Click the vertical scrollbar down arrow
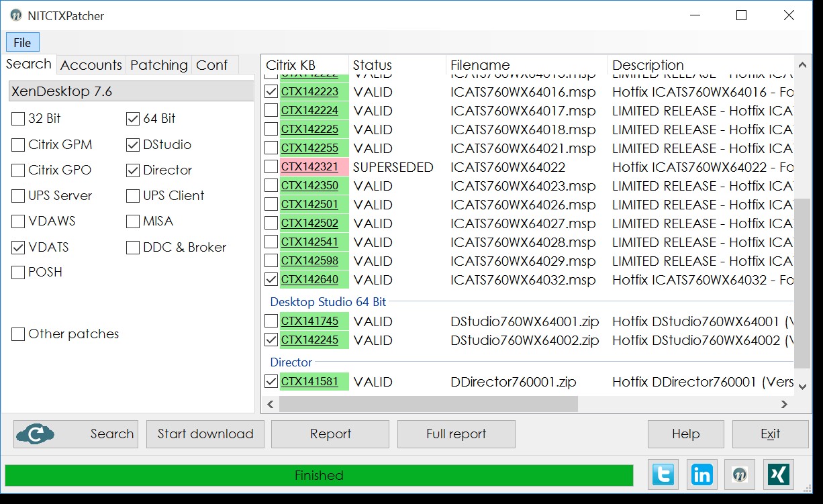 coord(802,386)
